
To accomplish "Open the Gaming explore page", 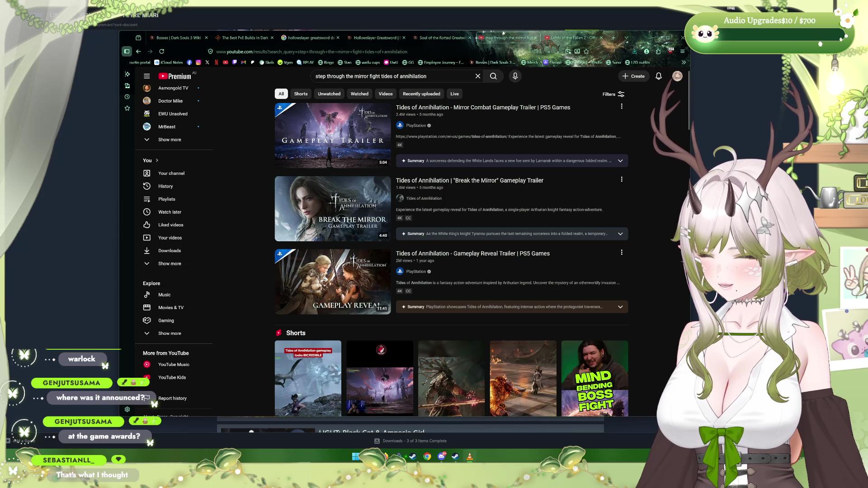I will coord(166,321).
